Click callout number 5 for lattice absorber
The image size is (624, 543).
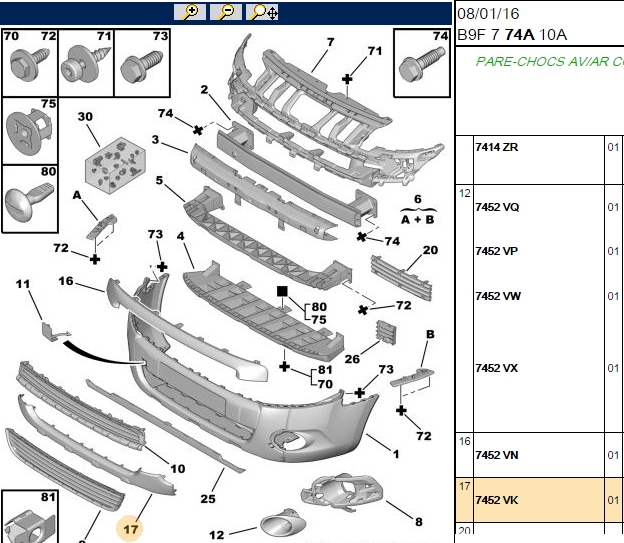159,180
